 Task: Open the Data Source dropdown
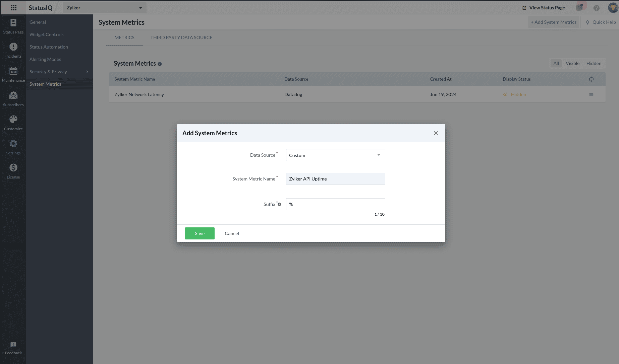pos(335,155)
